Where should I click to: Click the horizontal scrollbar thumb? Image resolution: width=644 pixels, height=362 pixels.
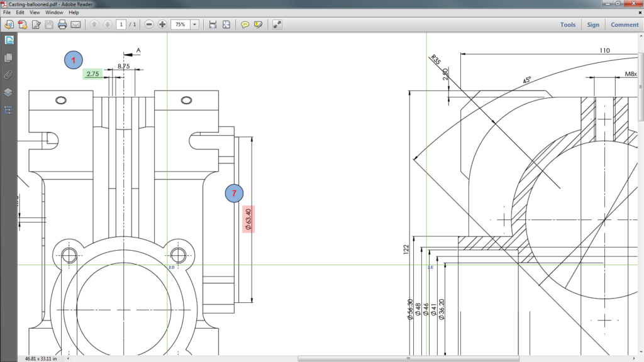[409, 359]
